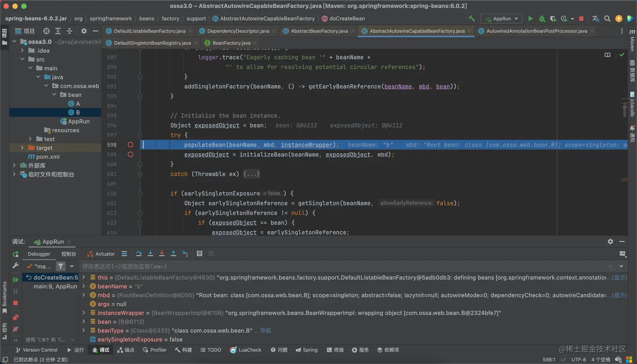Open Search Everywhere magnifier icon
Image resolution: width=637 pixels, height=364 pixels.
607,19
